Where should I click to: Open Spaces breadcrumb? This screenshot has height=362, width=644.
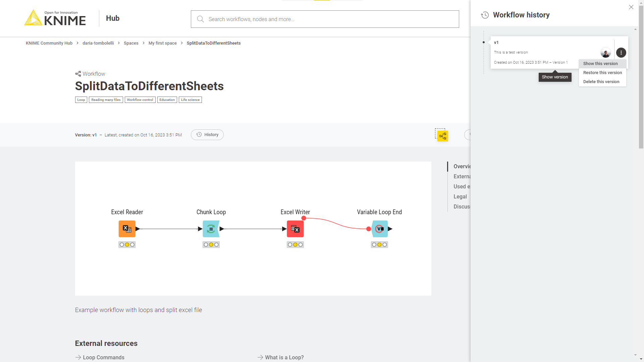tap(131, 43)
